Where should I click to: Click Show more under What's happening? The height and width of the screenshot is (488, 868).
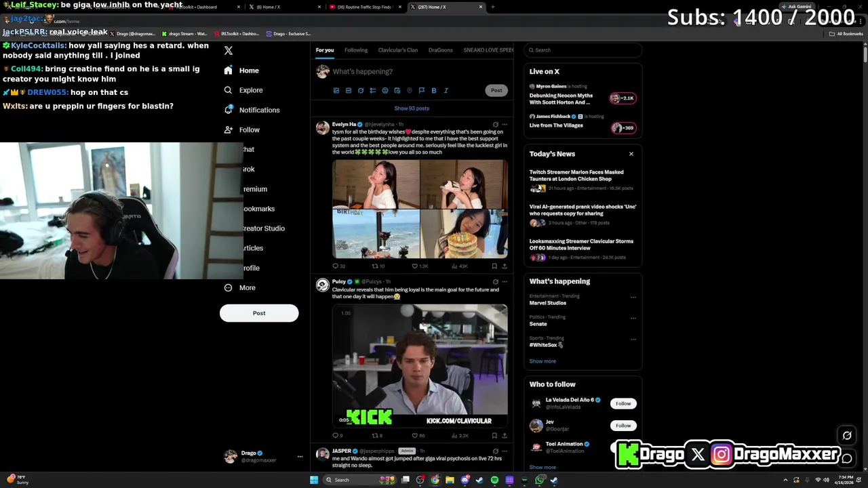pos(542,361)
